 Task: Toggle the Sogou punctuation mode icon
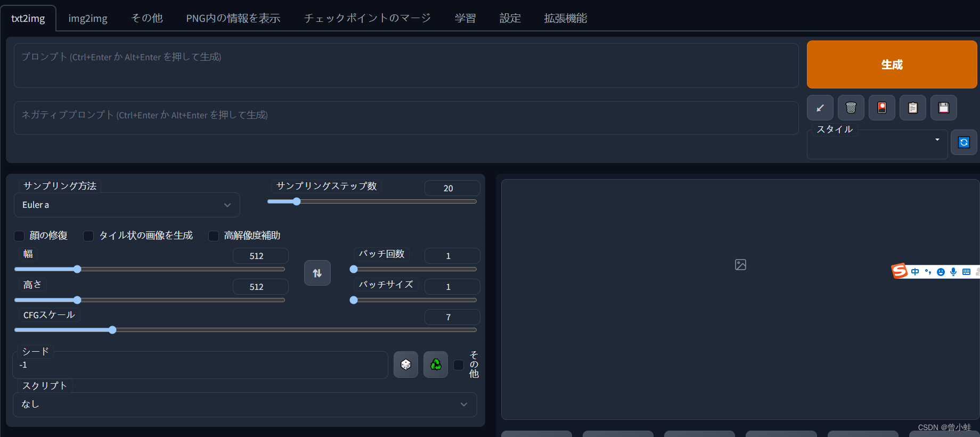(928, 272)
